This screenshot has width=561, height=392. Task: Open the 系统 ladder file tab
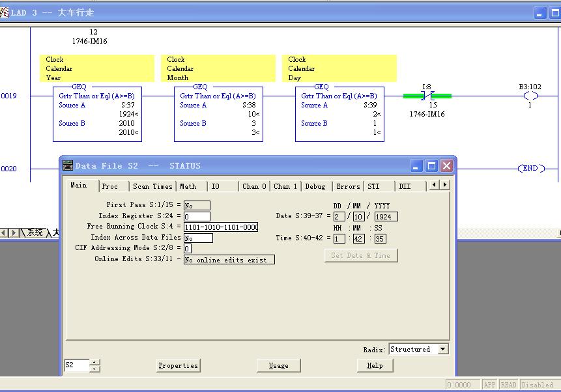click(35, 232)
